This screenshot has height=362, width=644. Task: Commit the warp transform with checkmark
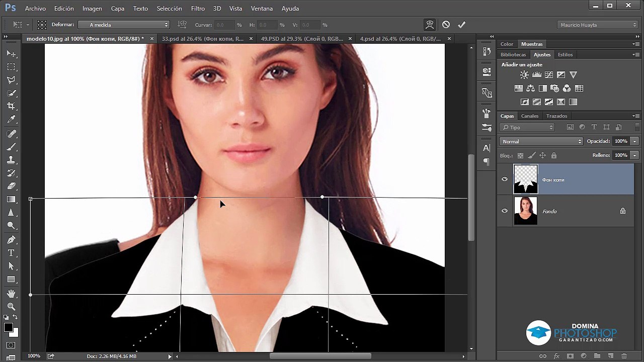pos(461,25)
